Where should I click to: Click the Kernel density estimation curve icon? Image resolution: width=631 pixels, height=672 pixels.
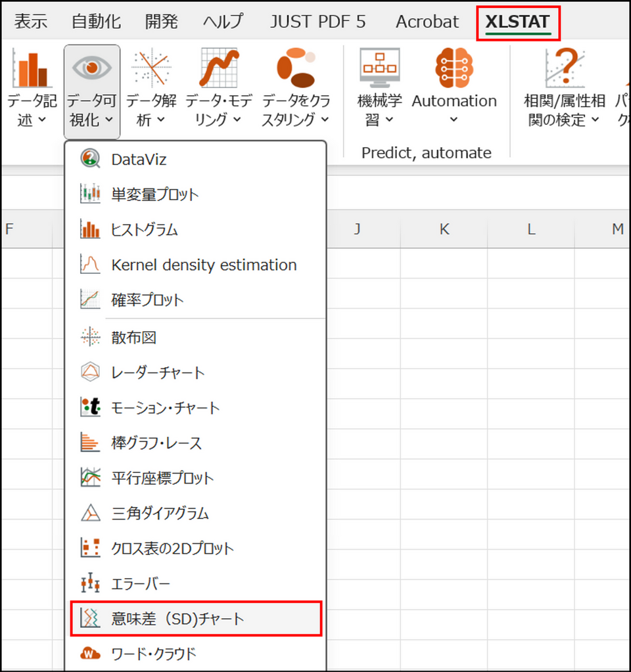[90, 264]
